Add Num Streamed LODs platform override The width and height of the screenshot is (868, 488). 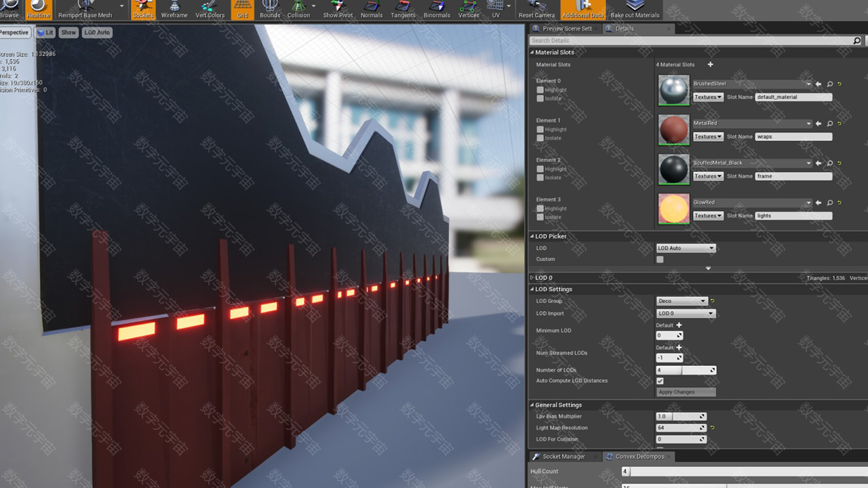[679, 348]
